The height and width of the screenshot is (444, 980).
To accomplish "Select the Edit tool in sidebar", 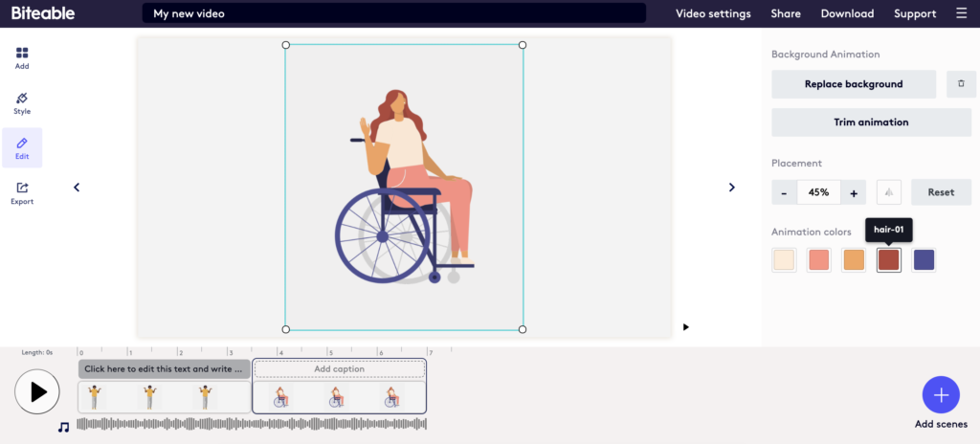I will pos(22,147).
